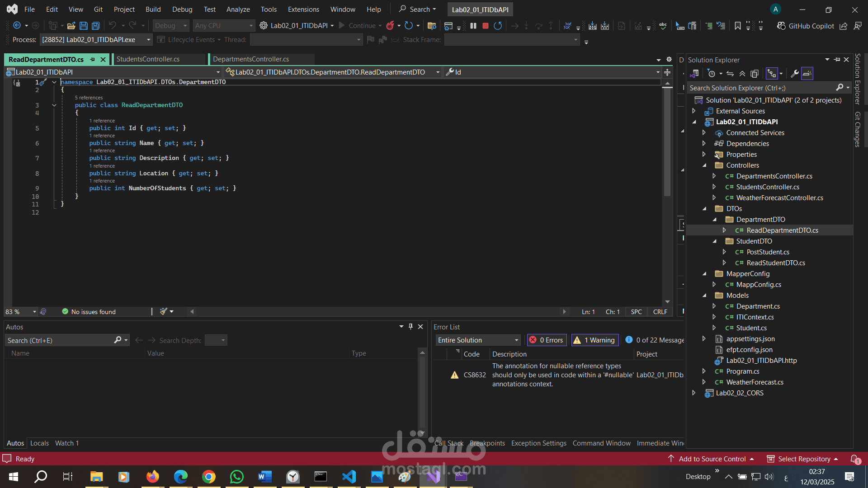Viewport: 868px width, 488px height.
Task: Click the toolbar bookmark icon
Action: [x=737, y=26]
